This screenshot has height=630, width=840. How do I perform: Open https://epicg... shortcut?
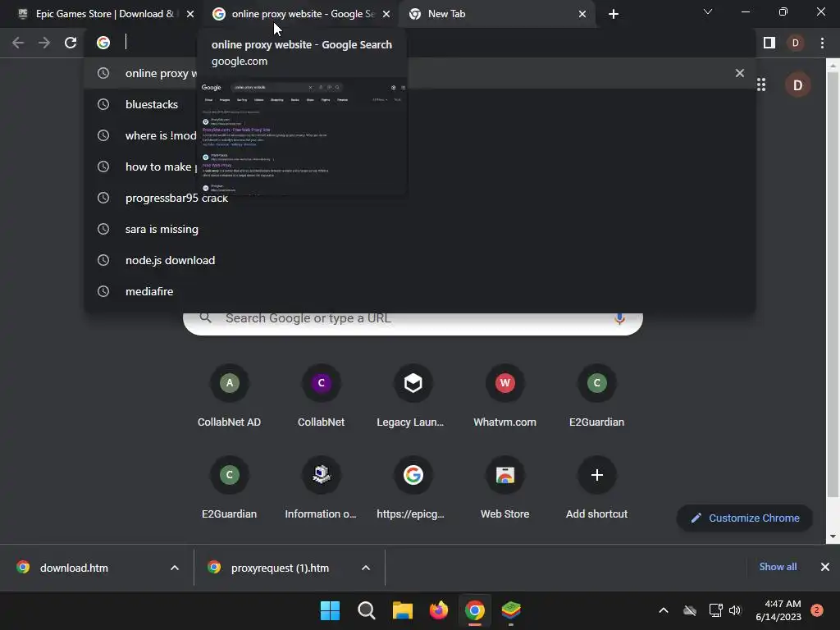pos(413,488)
